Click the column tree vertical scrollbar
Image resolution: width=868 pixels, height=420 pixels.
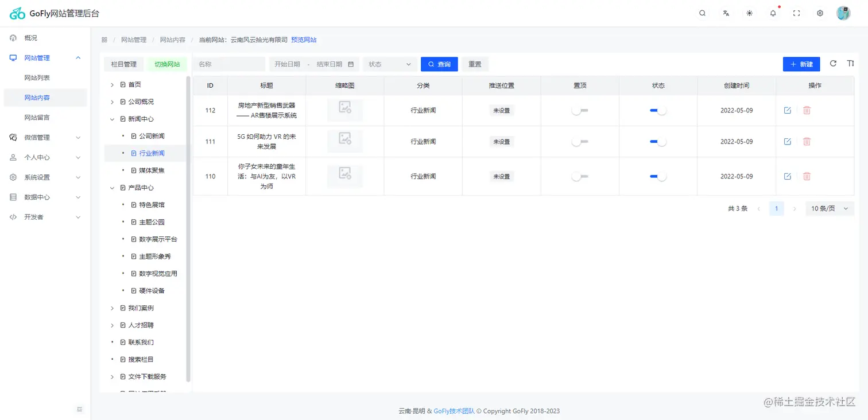click(188, 230)
